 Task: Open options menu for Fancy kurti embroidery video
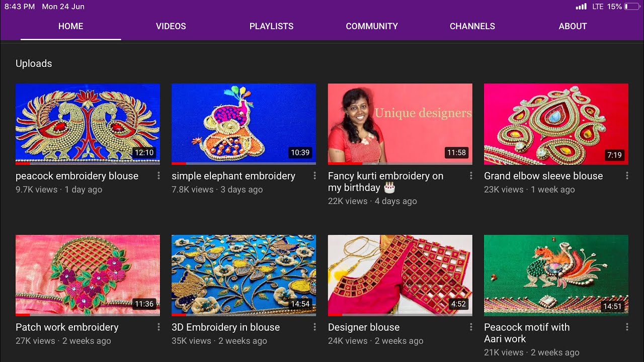coord(471,175)
